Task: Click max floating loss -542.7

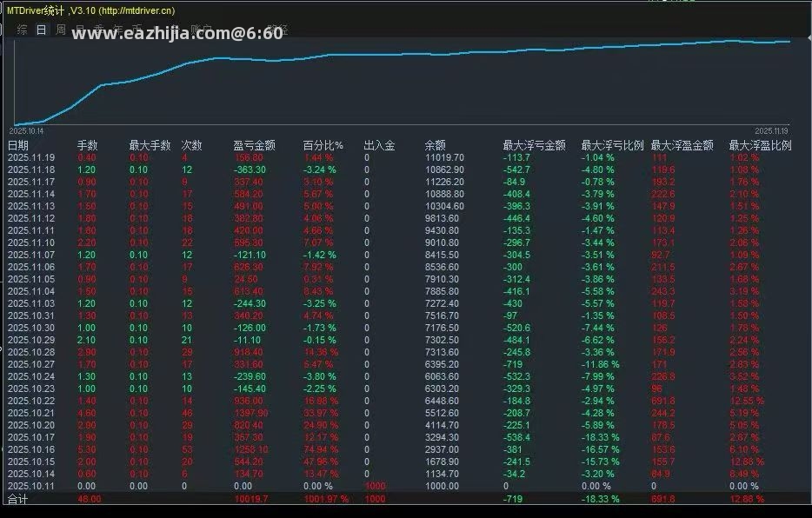Action: [x=516, y=169]
